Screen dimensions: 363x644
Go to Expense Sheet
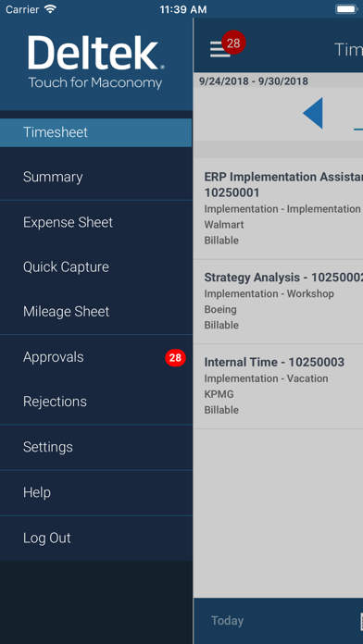coord(95,222)
